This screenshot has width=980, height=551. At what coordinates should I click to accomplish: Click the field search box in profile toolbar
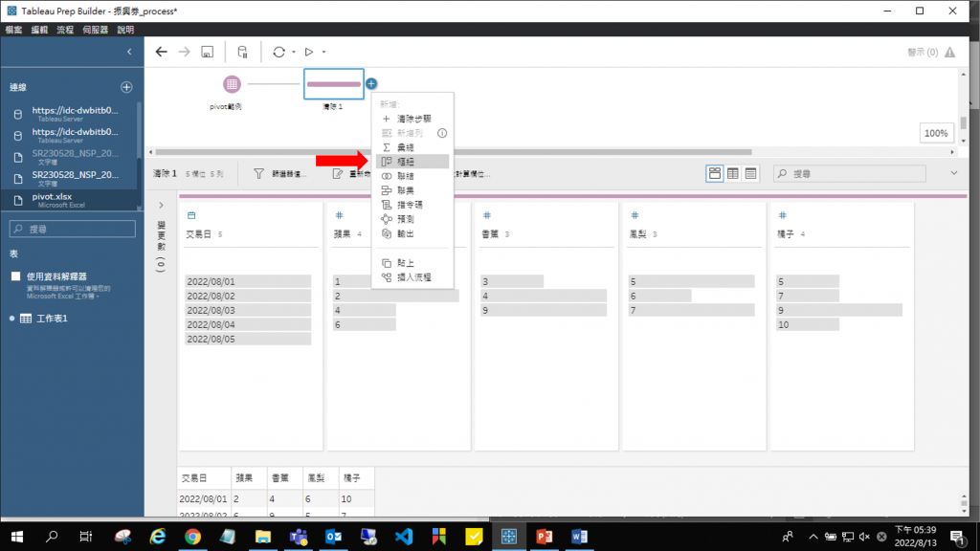(x=850, y=174)
